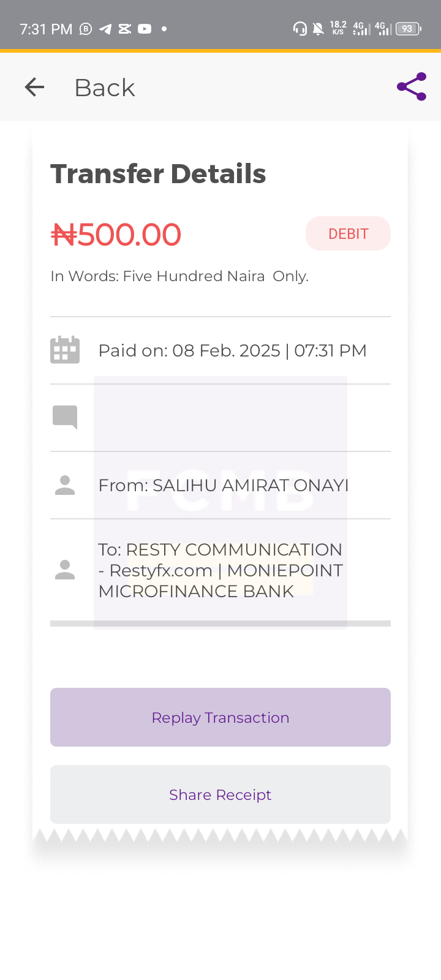
Task: Tap the YouTube icon in status bar
Action: click(x=145, y=29)
